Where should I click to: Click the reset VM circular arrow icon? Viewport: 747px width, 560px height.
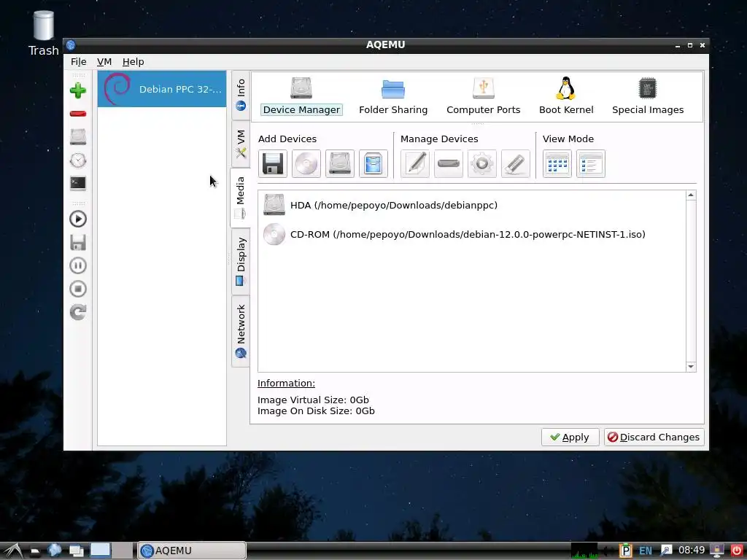(x=78, y=312)
